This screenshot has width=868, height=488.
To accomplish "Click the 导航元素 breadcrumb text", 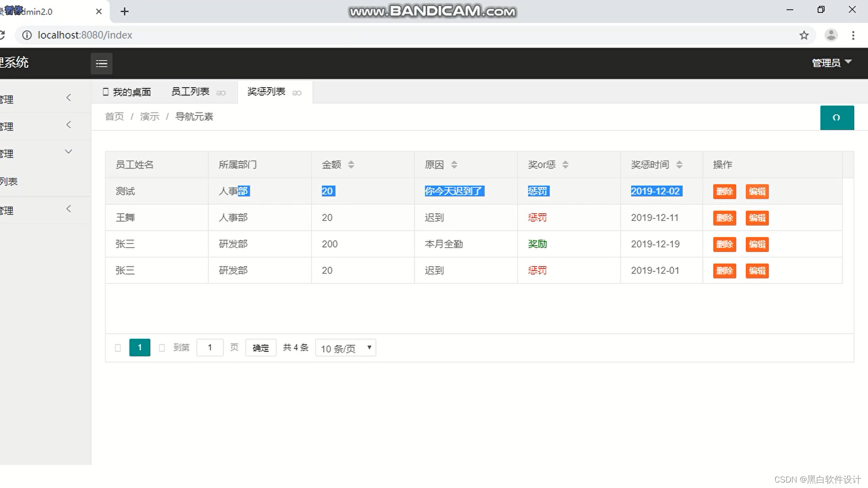I will pos(194,117).
